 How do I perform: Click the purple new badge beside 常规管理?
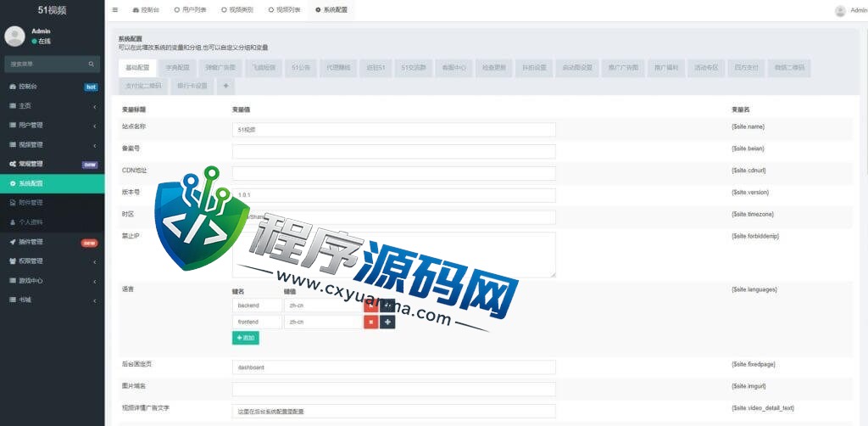coord(90,165)
